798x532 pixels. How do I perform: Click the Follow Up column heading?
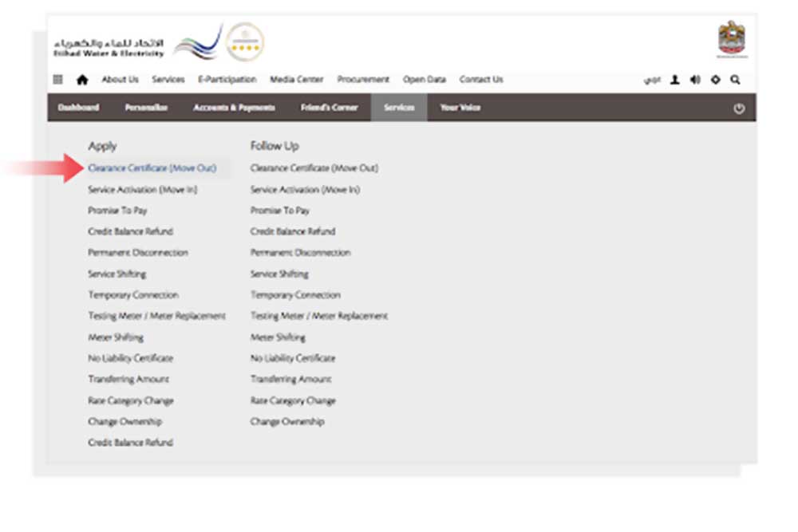click(x=275, y=146)
